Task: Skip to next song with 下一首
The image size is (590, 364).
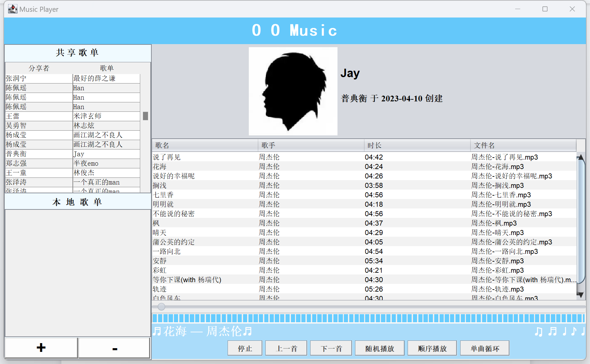Action: 331,349
